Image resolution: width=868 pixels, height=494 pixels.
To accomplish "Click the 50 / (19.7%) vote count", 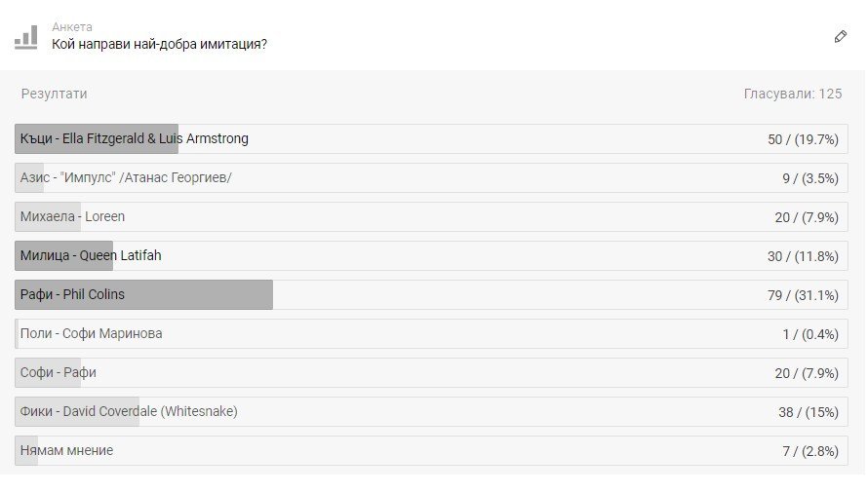I will click(803, 139).
